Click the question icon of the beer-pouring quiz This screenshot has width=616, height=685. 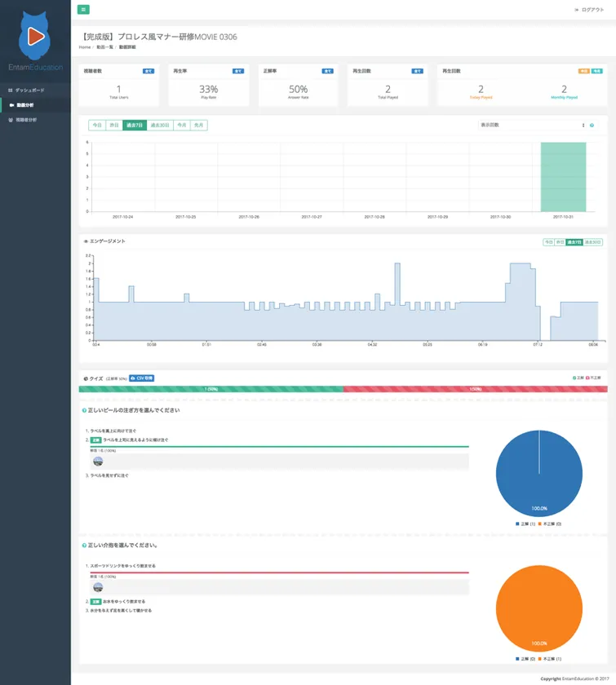(x=84, y=410)
